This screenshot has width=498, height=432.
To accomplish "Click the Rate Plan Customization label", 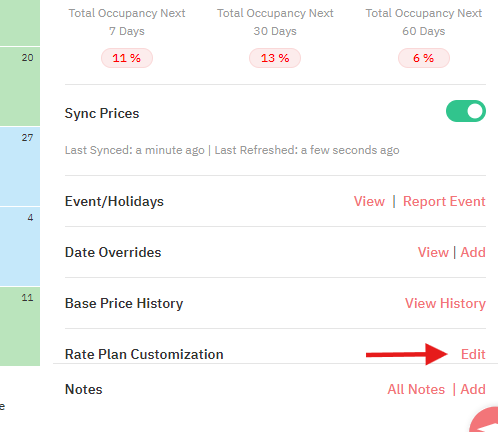I will coord(144,354).
